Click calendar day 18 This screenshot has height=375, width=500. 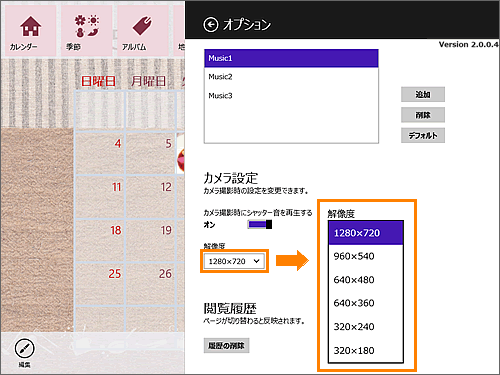click(x=100, y=241)
